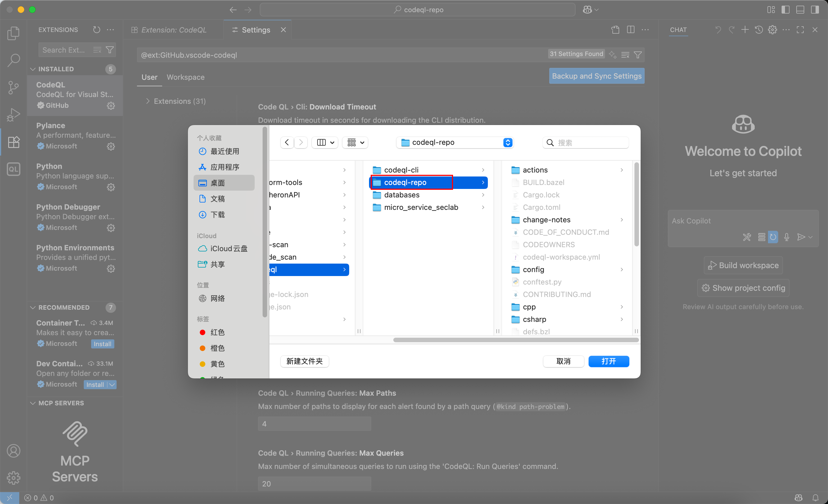828x504 pixels.
Task: Start voice chat microphone icon
Action: point(786,237)
